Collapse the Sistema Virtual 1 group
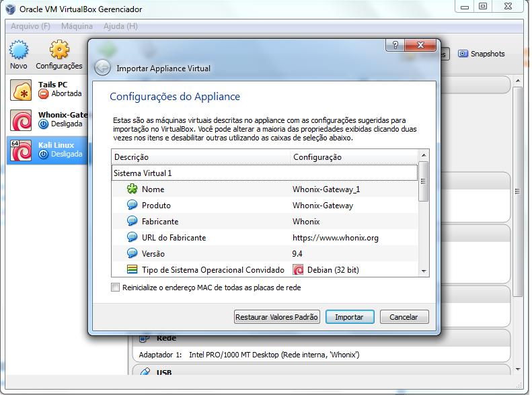Screen dimensions: 532x395 143,173
